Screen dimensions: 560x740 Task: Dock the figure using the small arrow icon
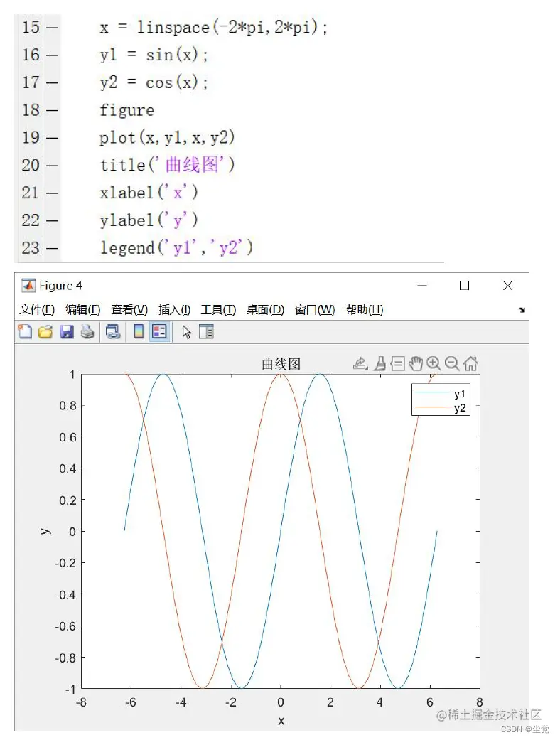[x=522, y=310]
